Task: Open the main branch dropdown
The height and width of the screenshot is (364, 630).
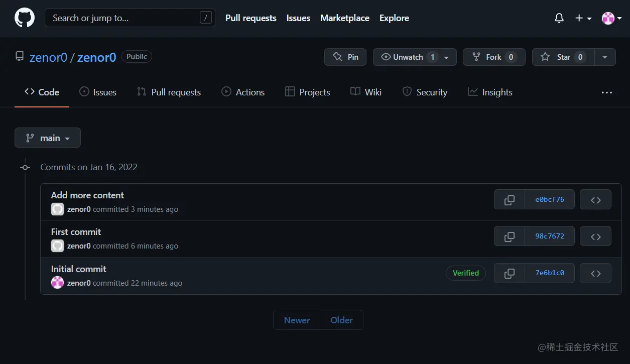Action: coord(48,138)
